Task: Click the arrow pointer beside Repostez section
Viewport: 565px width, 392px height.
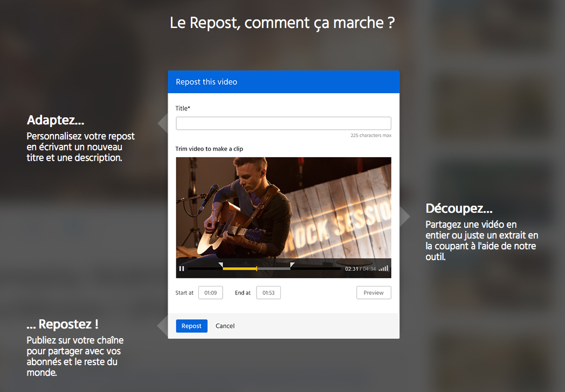Action: 162,326
